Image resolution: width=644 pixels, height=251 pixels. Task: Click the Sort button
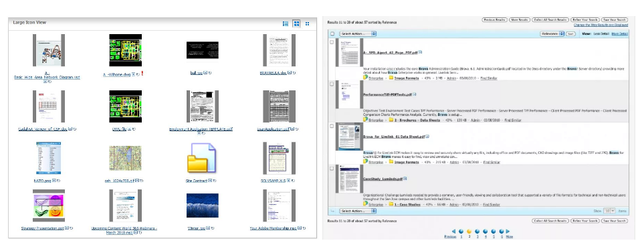(x=570, y=33)
